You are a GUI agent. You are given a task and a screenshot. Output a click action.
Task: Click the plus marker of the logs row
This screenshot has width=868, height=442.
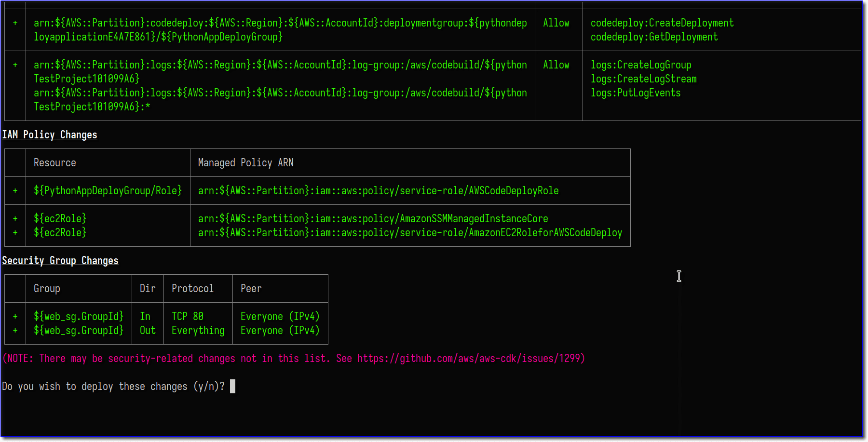[15, 65]
